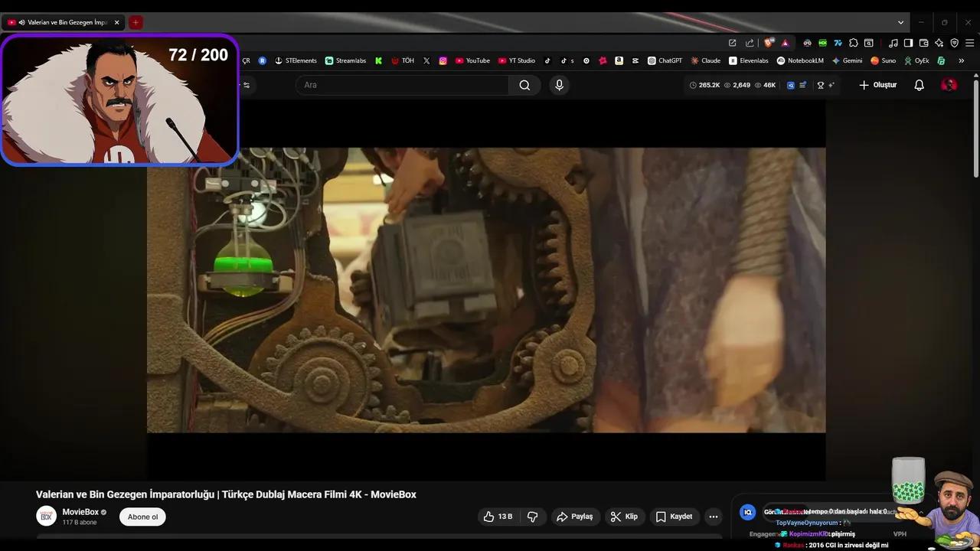Open NotebookLM bookmark
980x551 pixels.
[x=800, y=60]
